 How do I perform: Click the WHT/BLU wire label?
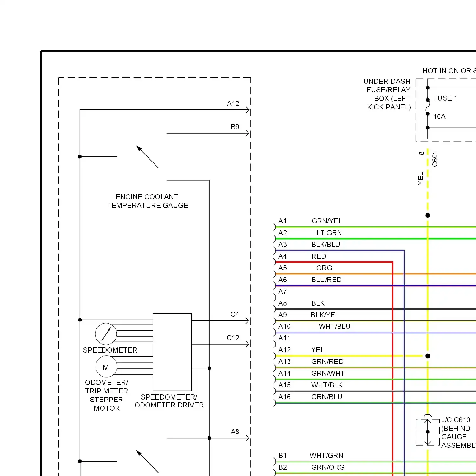(x=334, y=326)
